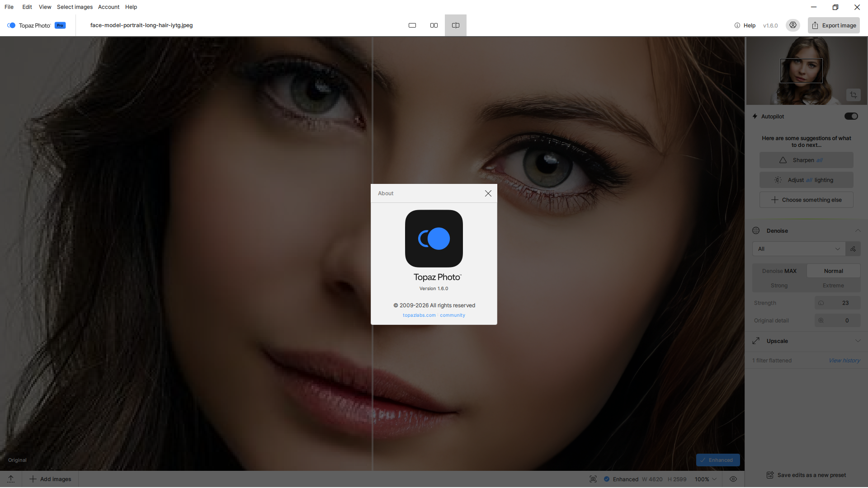
Task: Open the Edit menu
Action: coord(27,7)
